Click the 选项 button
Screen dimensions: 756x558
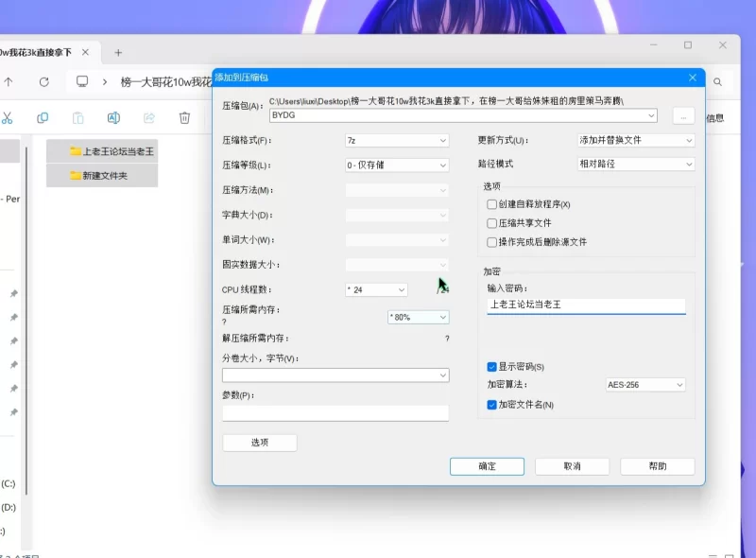point(259,443)
